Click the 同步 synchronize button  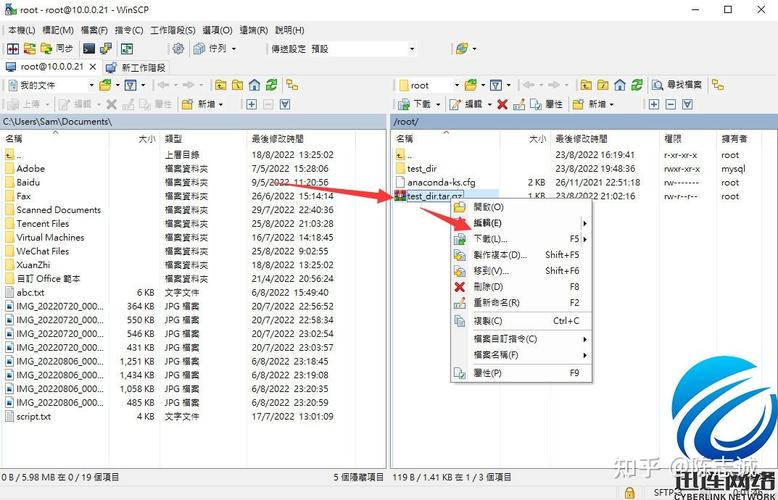(57, 49)
